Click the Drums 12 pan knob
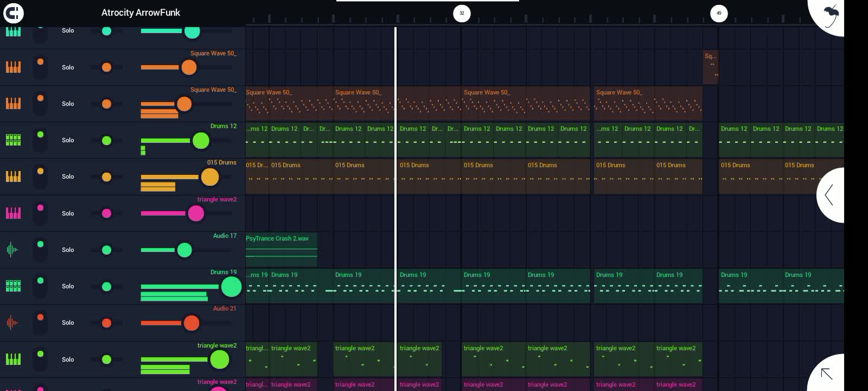This screenshot has width=868, height=391. click(x=106, y=141)
